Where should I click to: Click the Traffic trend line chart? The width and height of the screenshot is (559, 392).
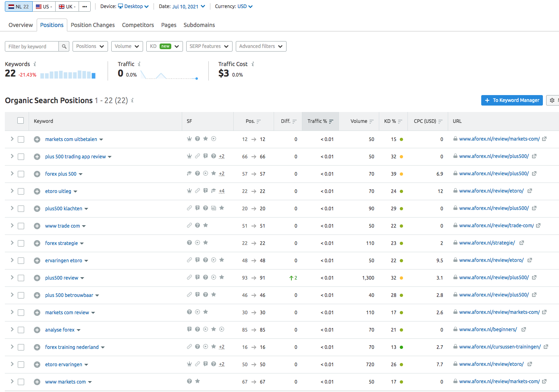click(x=169, y=75)
